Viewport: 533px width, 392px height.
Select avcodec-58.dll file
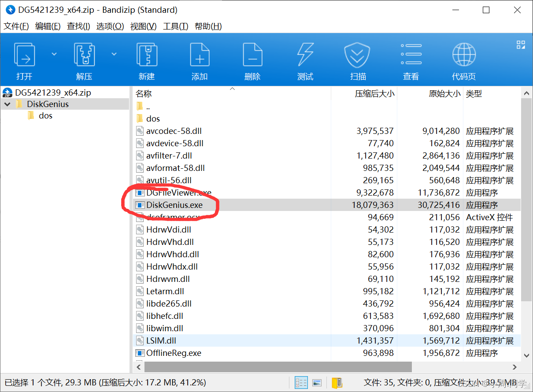[175, 131]
